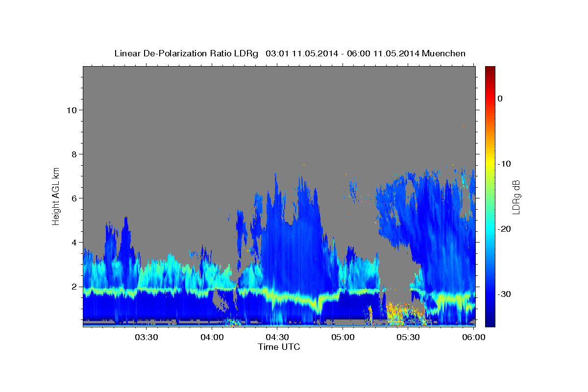Click the colorbar value "-30"

click(x=504, y=294)
